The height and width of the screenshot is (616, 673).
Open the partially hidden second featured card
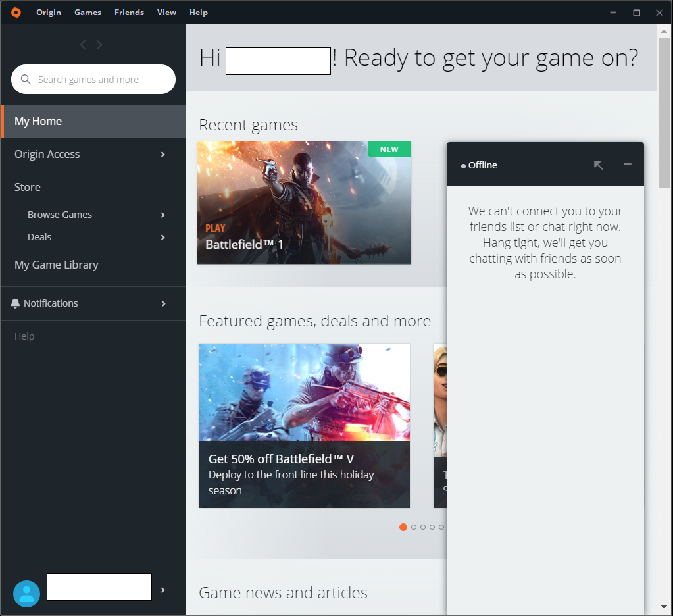click(440, 425)
